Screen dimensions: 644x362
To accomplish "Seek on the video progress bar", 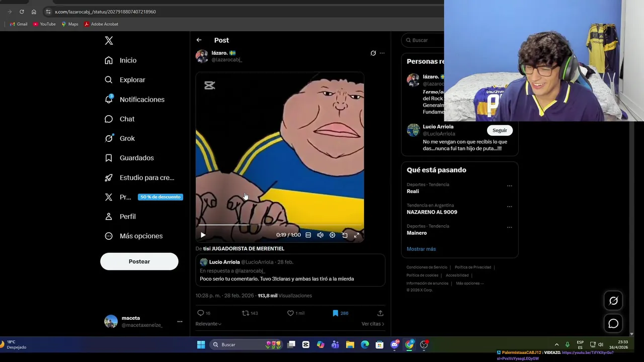I will tap(279, 225).
